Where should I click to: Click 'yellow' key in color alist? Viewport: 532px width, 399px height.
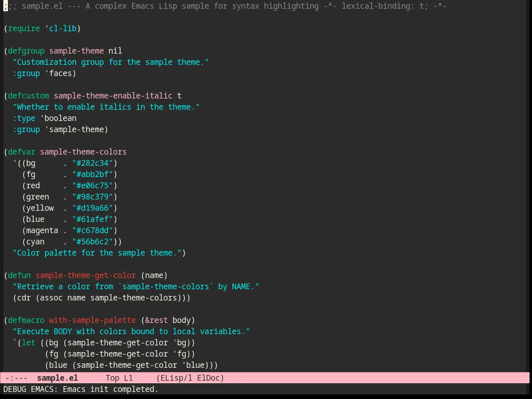[40, 208]
